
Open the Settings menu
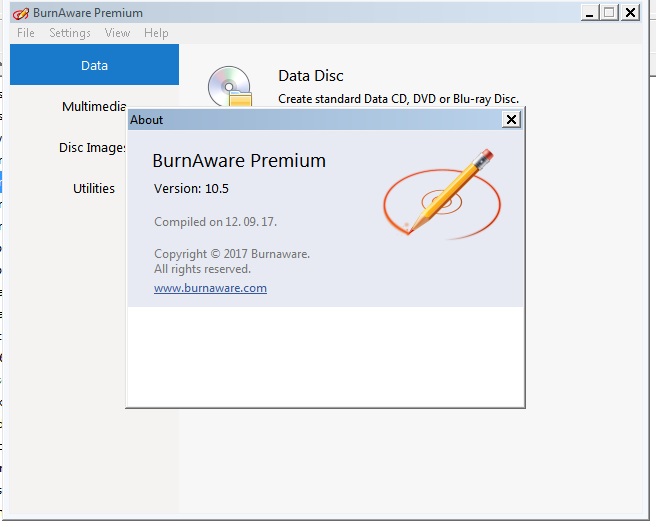[70, 33]
